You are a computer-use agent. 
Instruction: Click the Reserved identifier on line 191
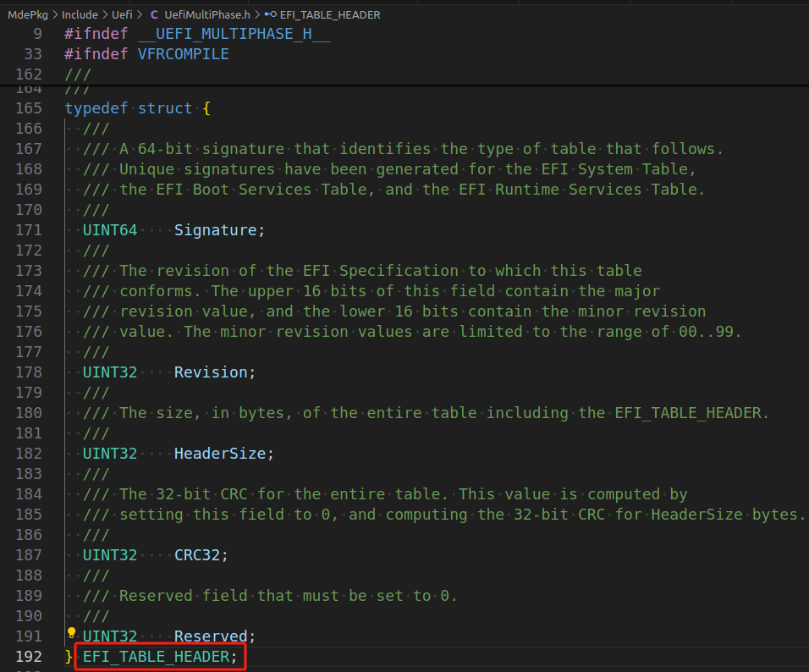click(212, 636)
